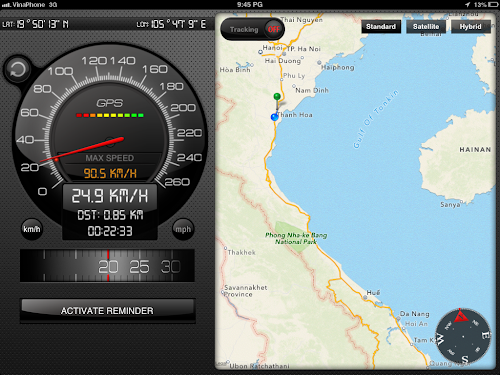Tap the circular reset arrow icon

click(17, 70)
